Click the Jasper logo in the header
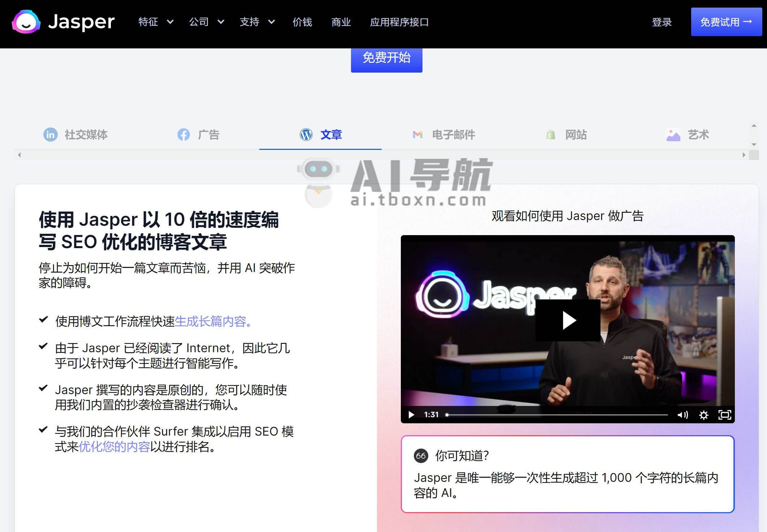 (63, 22)
